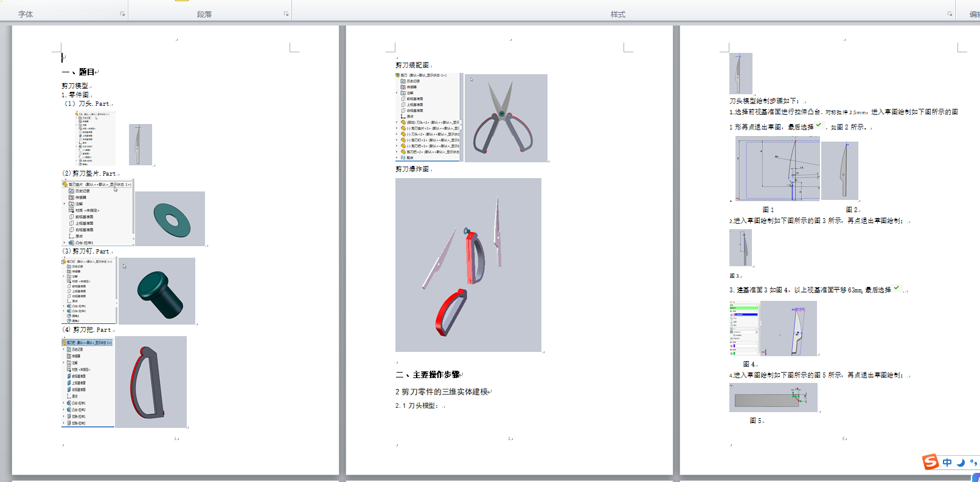
Task: Click the step 4 instruction line on page 3
Action: coord(816,375)
